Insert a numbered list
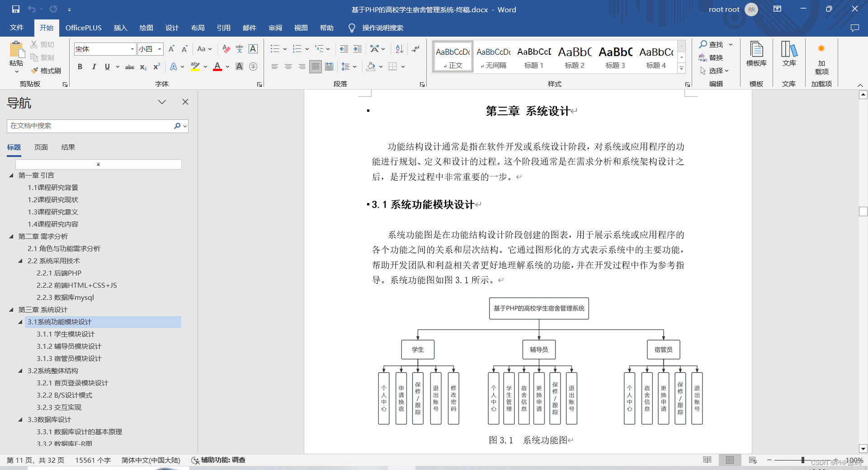 click(x=297, y=49)
